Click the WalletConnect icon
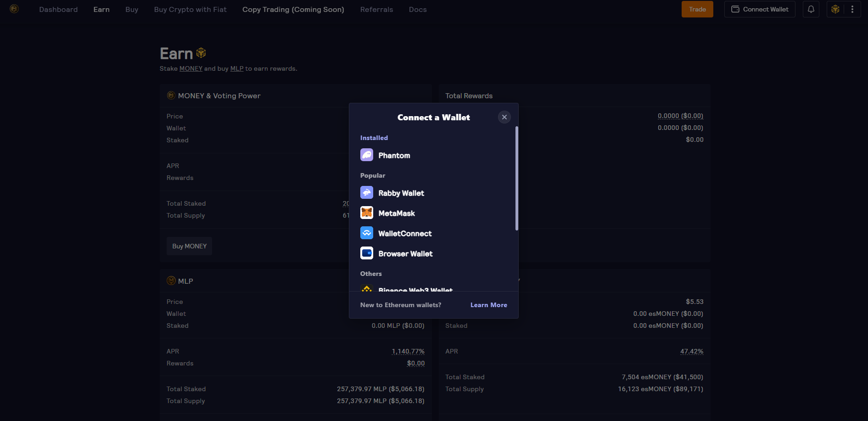The width and height of the screenshot is (868, 421). pyautogui.click(x=366, y=233)
